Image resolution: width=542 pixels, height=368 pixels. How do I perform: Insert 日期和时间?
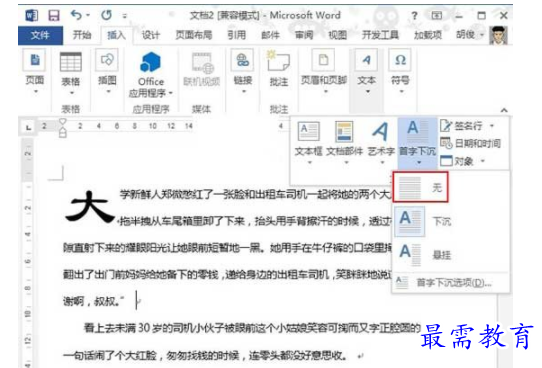(x=471, y=143)
